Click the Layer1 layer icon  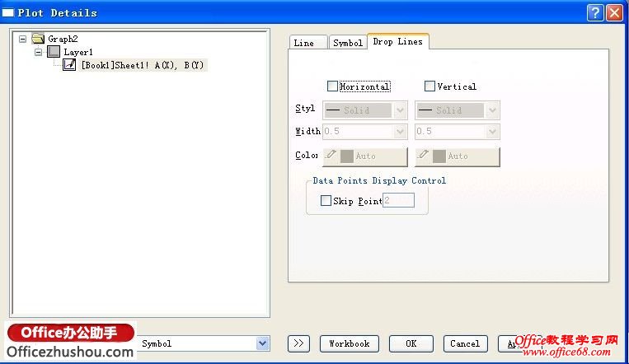(54, 52)
